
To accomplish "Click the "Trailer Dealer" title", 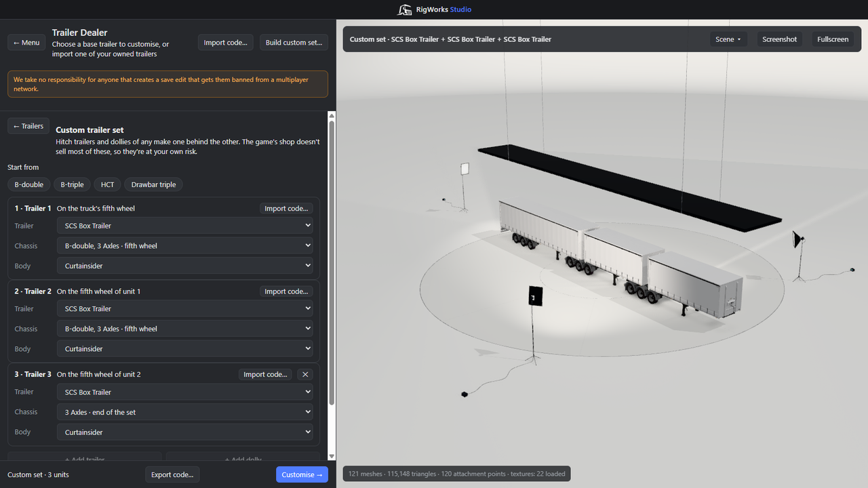I will pyautogui.click(x=80, y=33).
